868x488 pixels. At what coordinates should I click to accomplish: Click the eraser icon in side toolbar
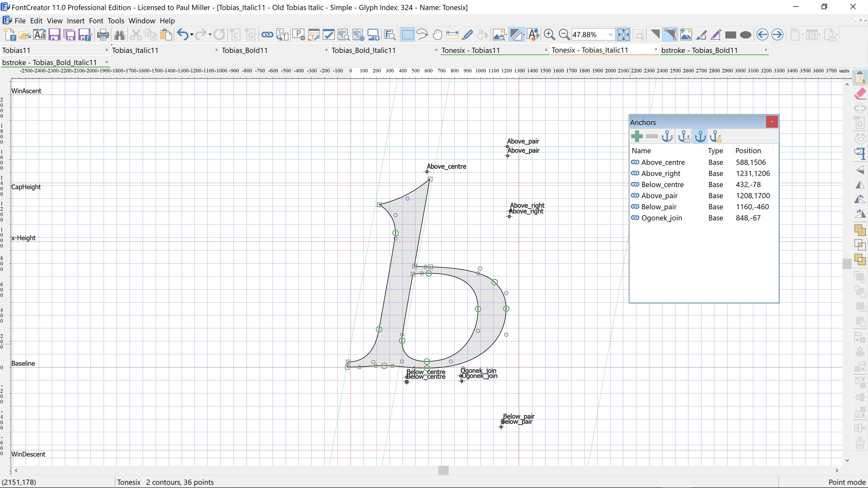(x=860, y=93)
